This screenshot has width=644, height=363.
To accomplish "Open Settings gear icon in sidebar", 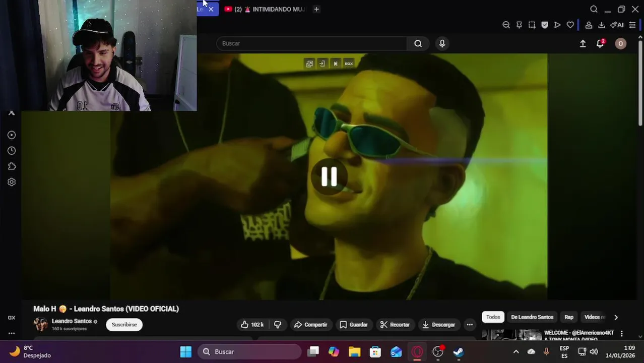I will [12, 182].
